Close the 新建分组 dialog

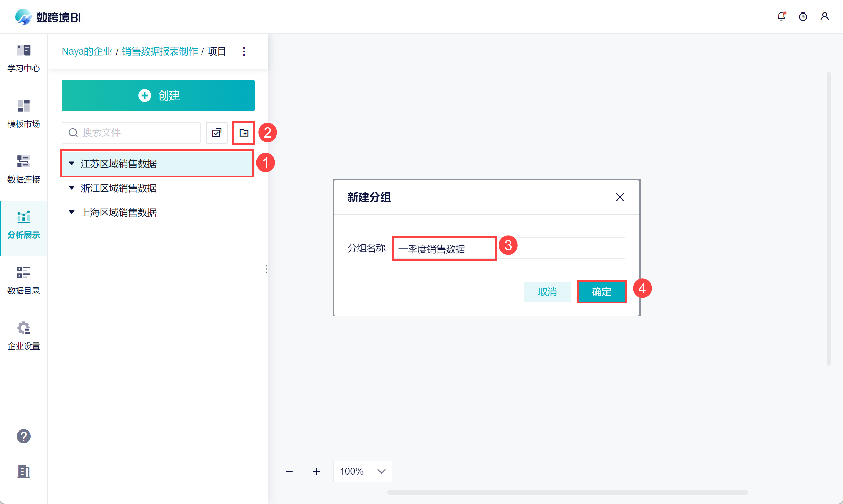click(x=619, y=197)
